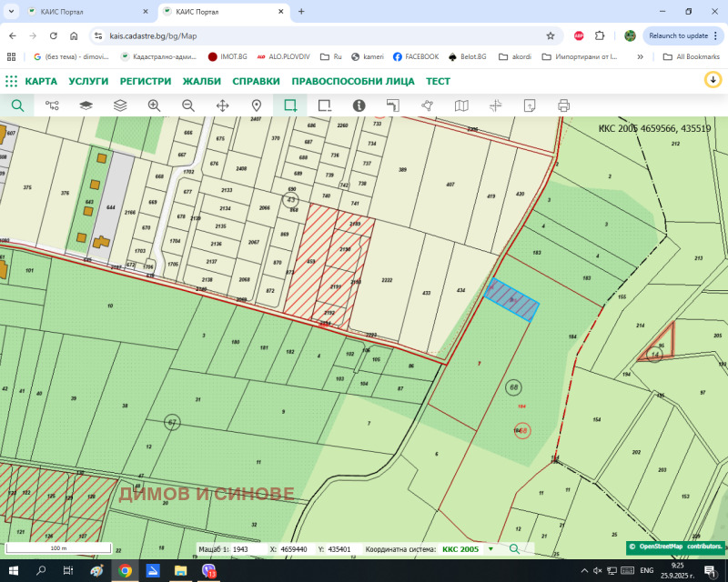Open the map layers panel icon
The image size is (728, 582).
point(86,105)
